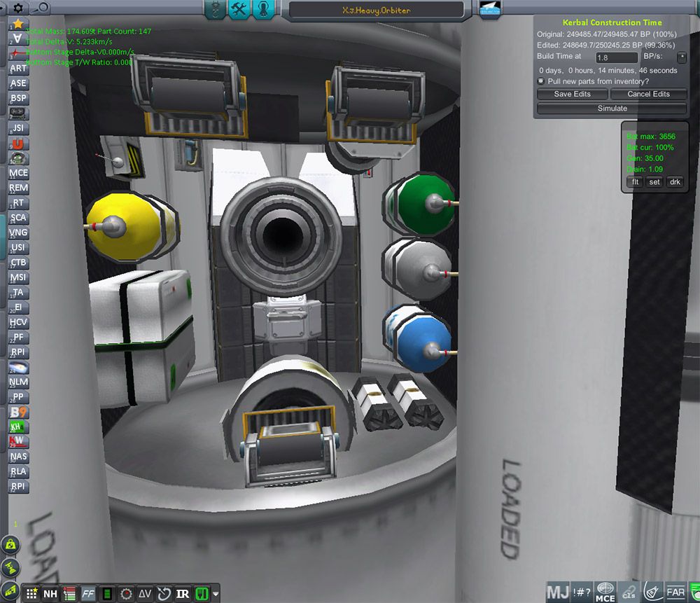This screenshot has height=603, width=700.
Task: Click the green battery toolbar icon
Action: click(x=107, y=594)
